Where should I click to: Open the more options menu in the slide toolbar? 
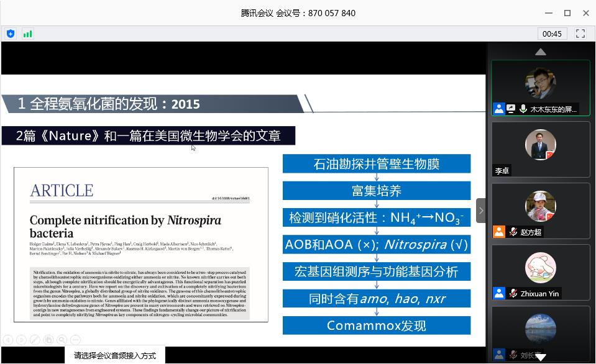coord(76,339)
